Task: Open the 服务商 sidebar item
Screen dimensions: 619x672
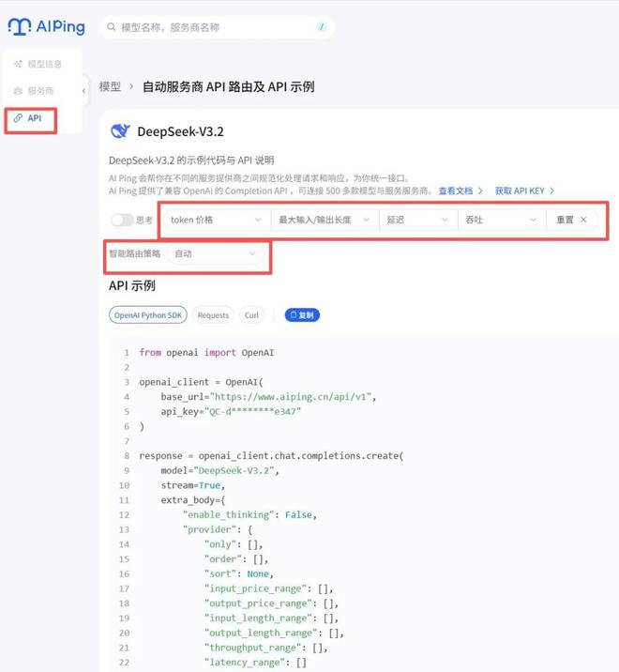Action: tap(34, 90)
